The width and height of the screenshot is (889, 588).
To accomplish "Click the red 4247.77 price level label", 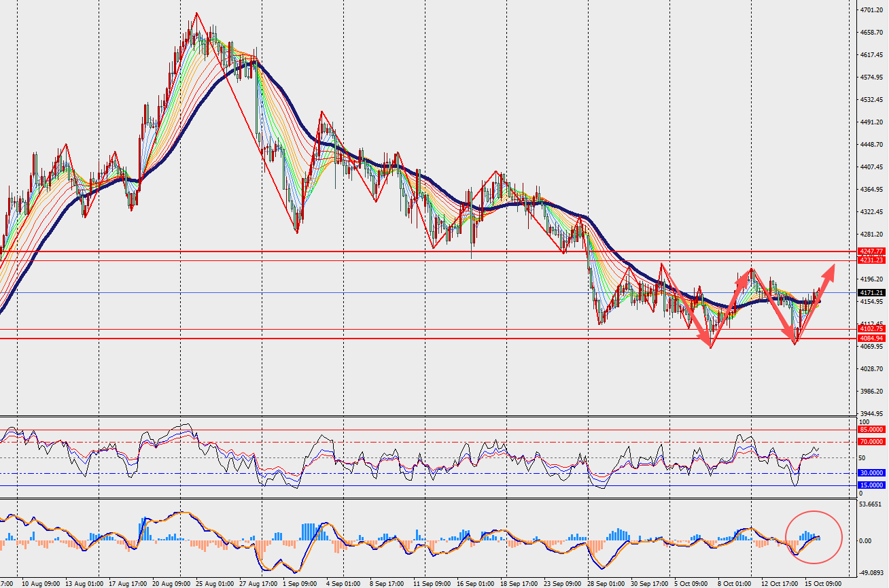I will tap(871, 252).
